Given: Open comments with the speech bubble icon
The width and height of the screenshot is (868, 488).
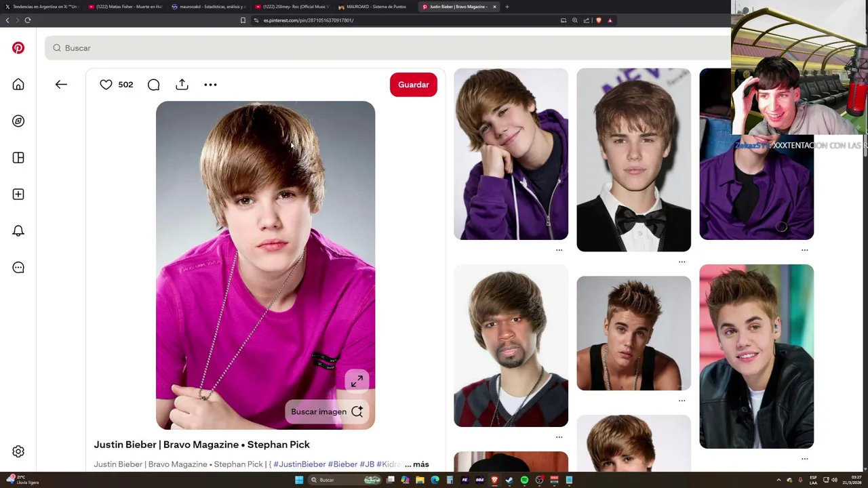Looking at the screenshot, I should pyautogui.click(x=154, y=85).
